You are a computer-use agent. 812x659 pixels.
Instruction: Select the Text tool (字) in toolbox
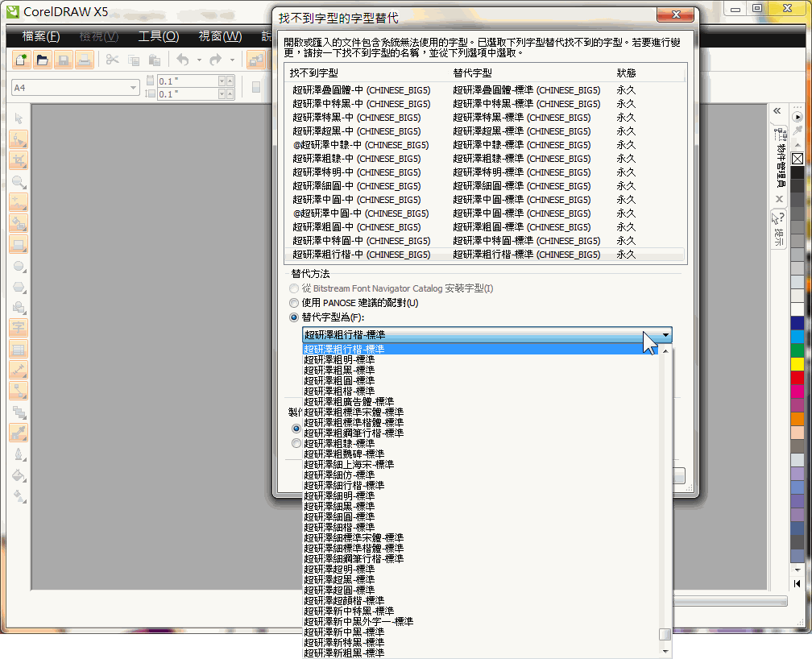19,327
